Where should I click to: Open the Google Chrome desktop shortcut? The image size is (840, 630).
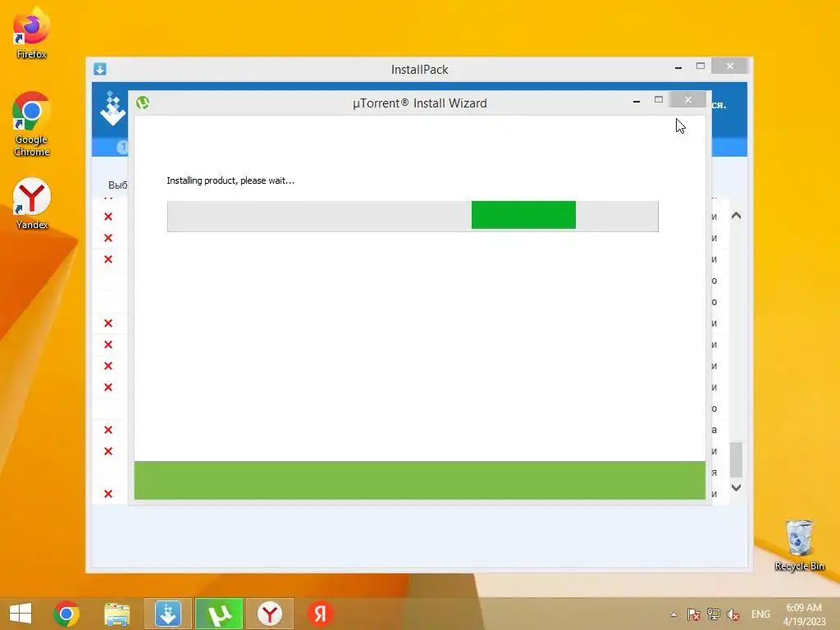31,125
